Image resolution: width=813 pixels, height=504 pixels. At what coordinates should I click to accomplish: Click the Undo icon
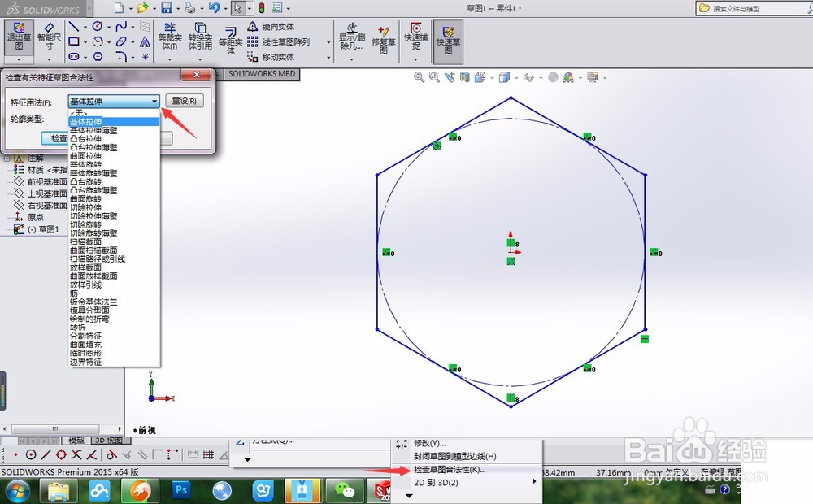[x=214, y=8]
